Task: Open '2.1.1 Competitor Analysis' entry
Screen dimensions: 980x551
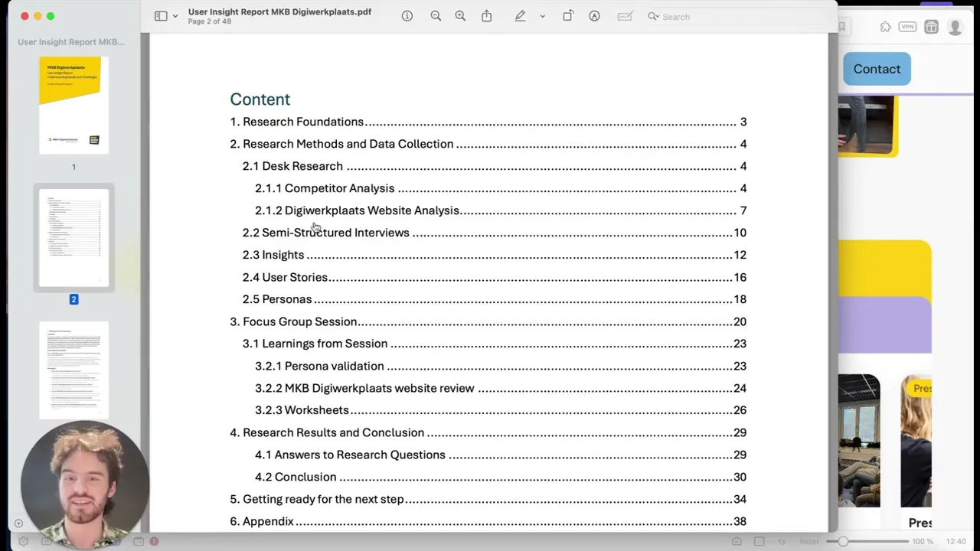Action: click(500, 188)
